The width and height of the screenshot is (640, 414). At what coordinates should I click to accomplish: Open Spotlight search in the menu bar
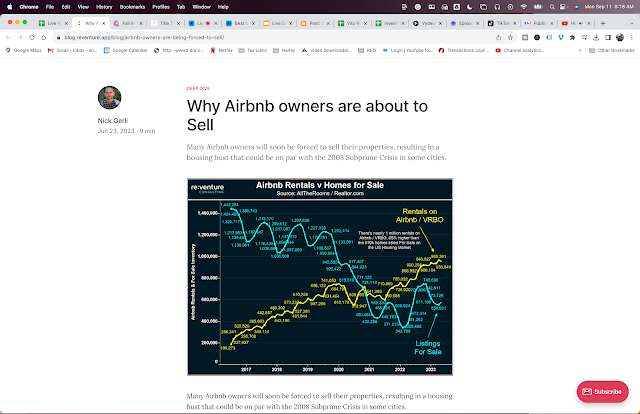tap(552, 7)
